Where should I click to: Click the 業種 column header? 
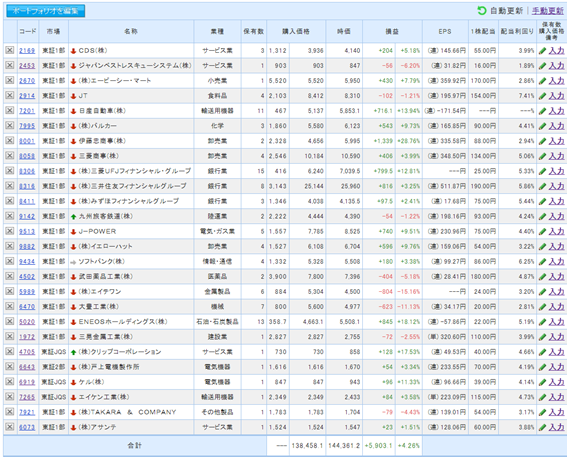(217, 31)
